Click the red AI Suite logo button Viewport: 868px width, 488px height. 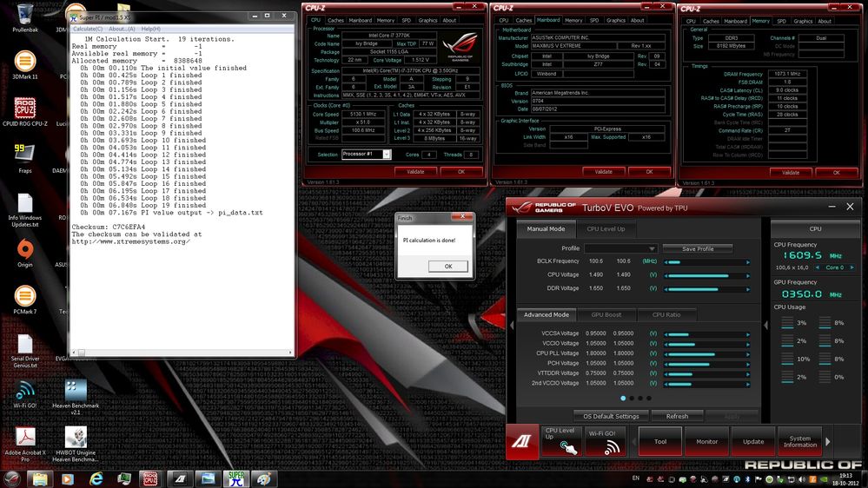521,441
